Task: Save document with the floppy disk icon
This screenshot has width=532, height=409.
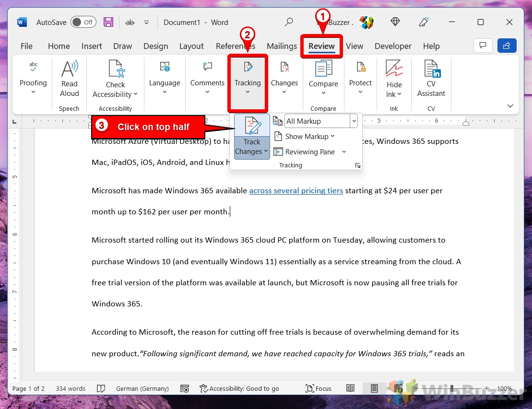Action: pos(108,23)
